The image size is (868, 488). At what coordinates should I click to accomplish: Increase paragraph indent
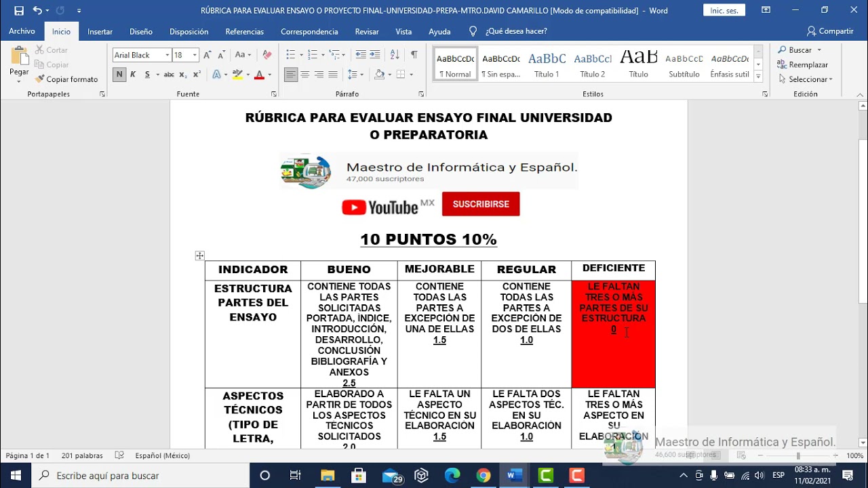pos(375,55)
